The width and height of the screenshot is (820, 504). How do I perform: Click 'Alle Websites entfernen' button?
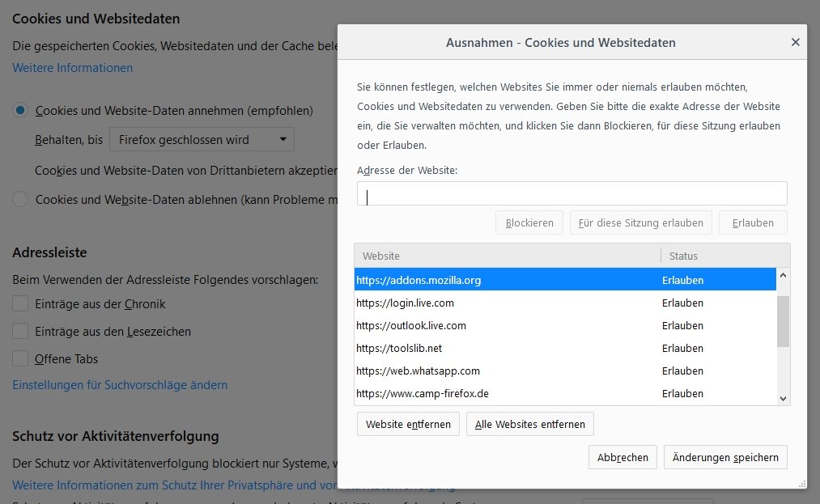[530, 424]
